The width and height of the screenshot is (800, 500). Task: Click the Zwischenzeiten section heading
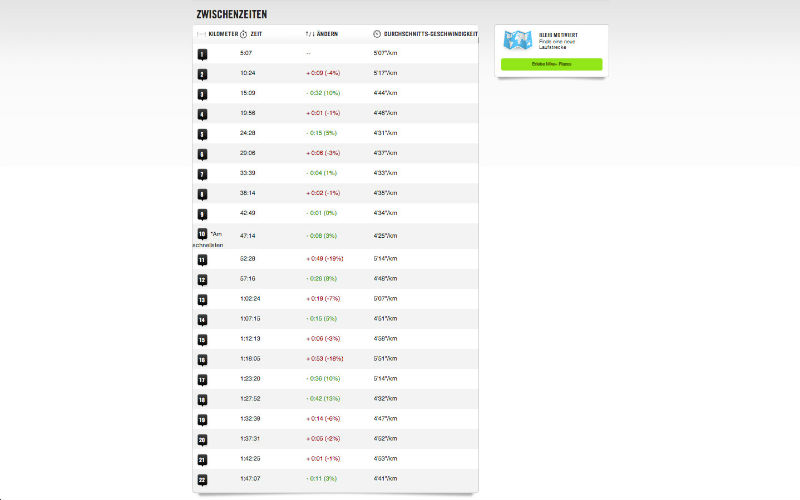[232, 14]
